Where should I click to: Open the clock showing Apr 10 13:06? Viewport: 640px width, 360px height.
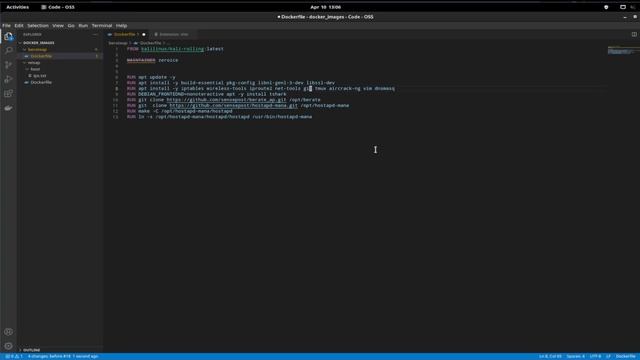pos(325,7)
